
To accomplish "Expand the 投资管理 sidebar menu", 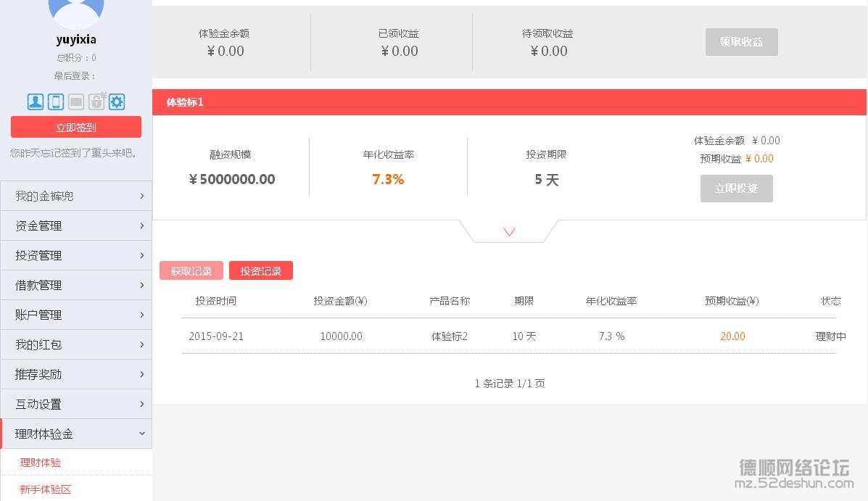I will [x=76, y=255].
